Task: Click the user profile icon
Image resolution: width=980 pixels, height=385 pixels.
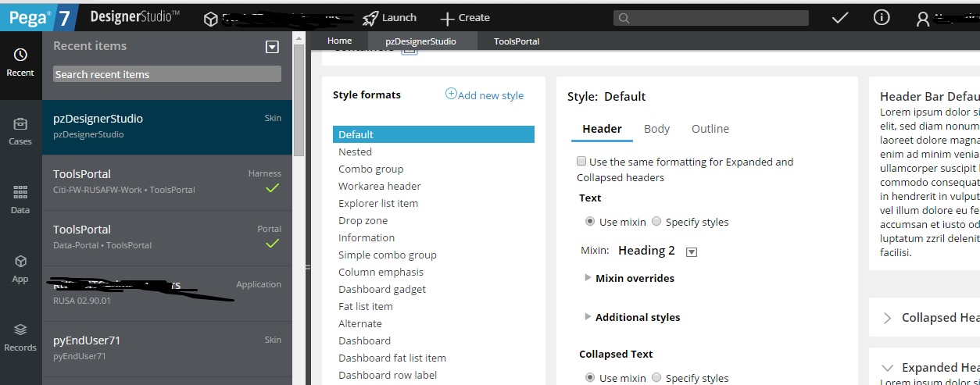Action: coord(923,19)
